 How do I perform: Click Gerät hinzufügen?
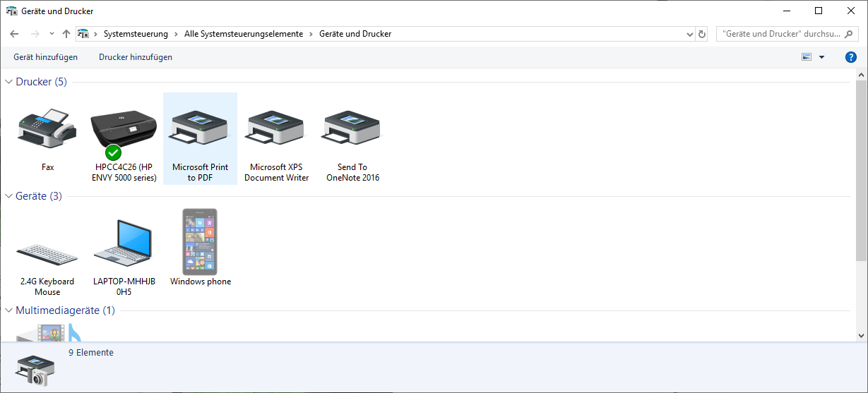pos(46,57)
